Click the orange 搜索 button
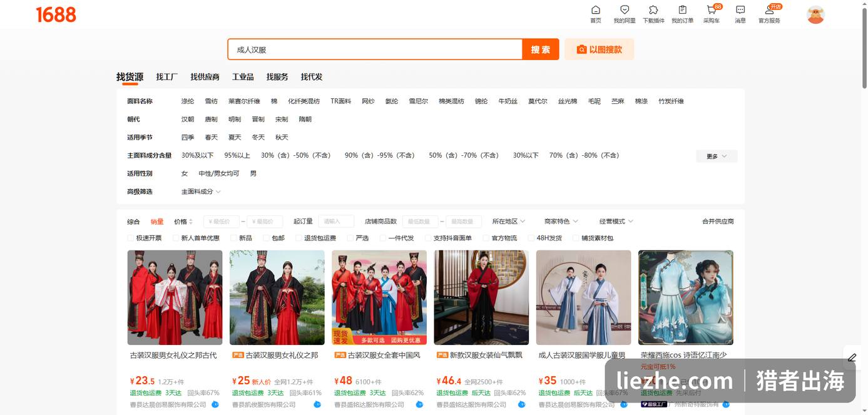This screenshot has width=868, height=415. click(541, 49)
